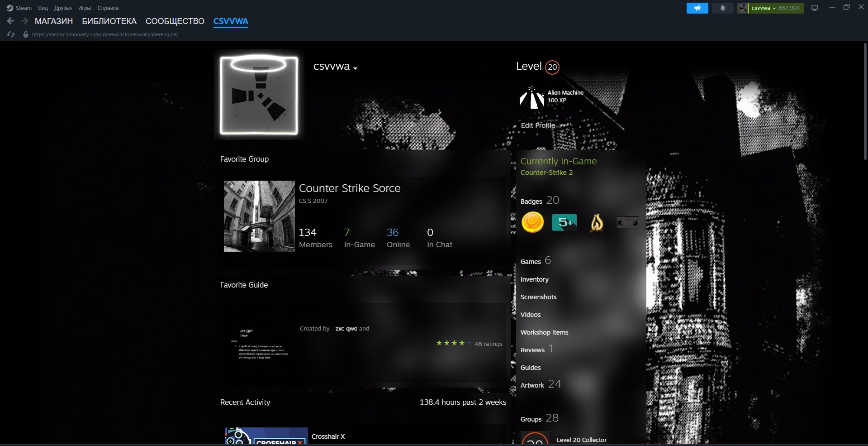Image resolution: width=868 pixels, height=446 pixels.
Task: Click the 48 ratings text
Action: point(489,344)
